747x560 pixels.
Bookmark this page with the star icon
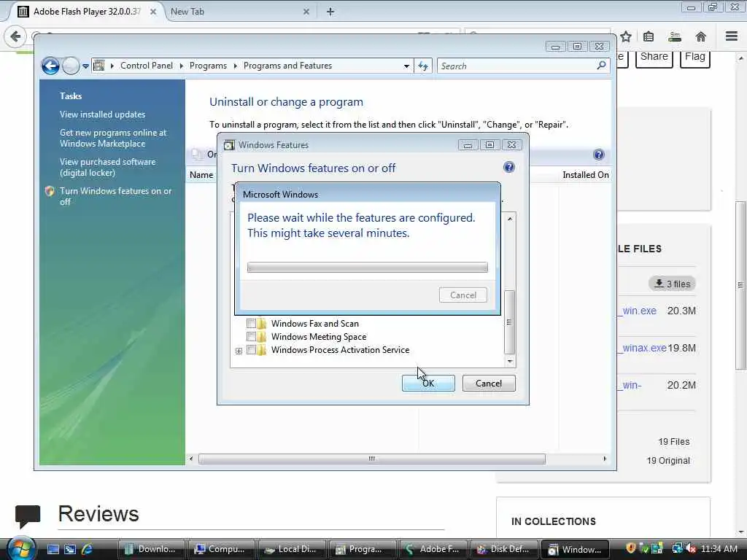click(x=626, y=36)
